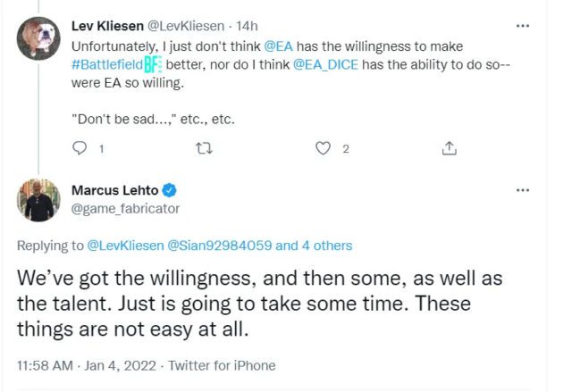The image size is (572, 392).
Task: Open more options on Marcus Lehto's tweet
Action: coord(523,189)
